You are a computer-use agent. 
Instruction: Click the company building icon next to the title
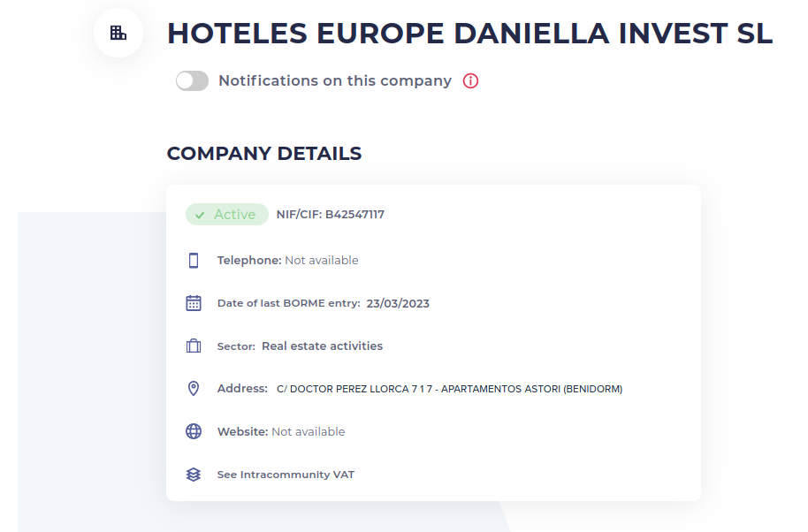(x=118, y=33)
